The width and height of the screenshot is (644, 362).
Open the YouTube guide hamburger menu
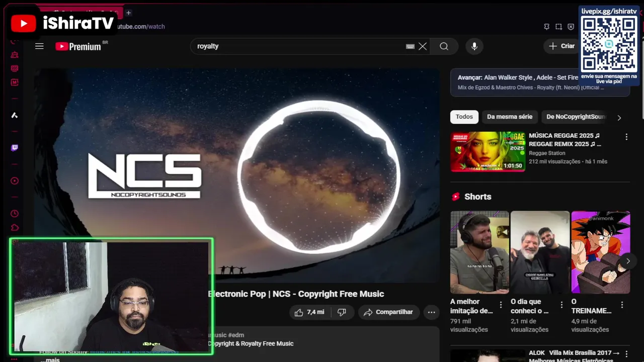point(39,46)
